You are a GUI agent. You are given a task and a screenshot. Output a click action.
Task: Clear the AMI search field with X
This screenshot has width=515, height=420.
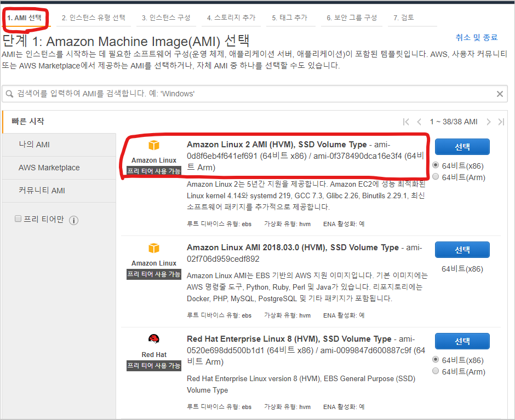coord(500,94)
